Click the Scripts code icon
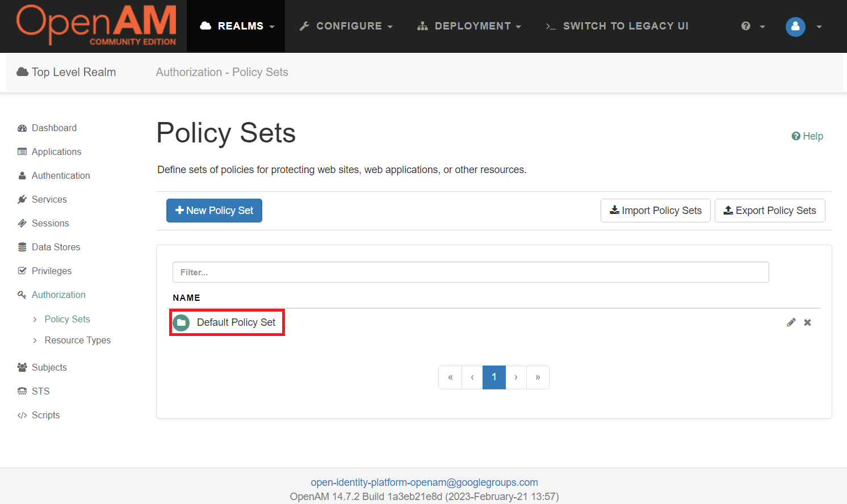The image size is (847, 504). (22, 415)
